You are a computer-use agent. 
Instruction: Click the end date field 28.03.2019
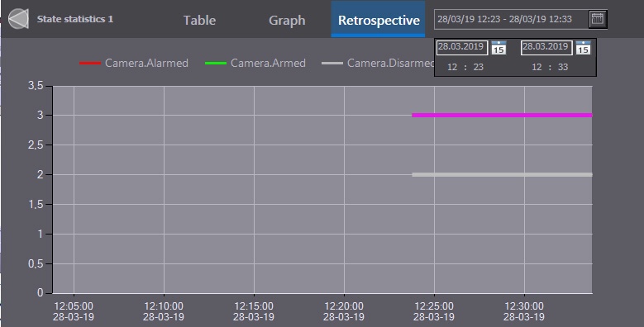tap(546, 48)
